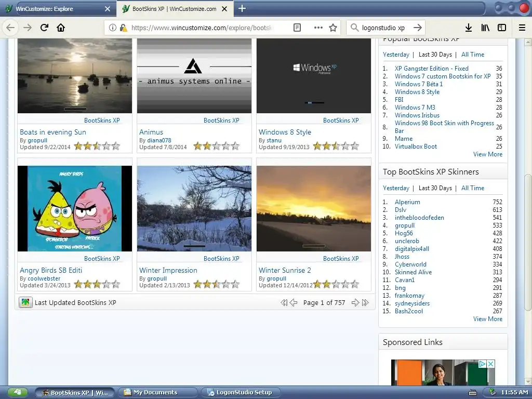Screen dimensions: 532x399
Task: Click the page vertical scrollbar thumb
Action: coord(528,242)
